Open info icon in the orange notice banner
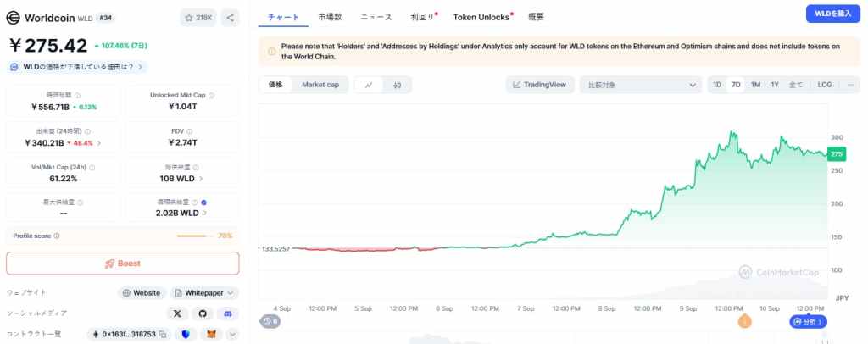The width and height of the screenshot is (868, 344). click(x=272, y=52)
